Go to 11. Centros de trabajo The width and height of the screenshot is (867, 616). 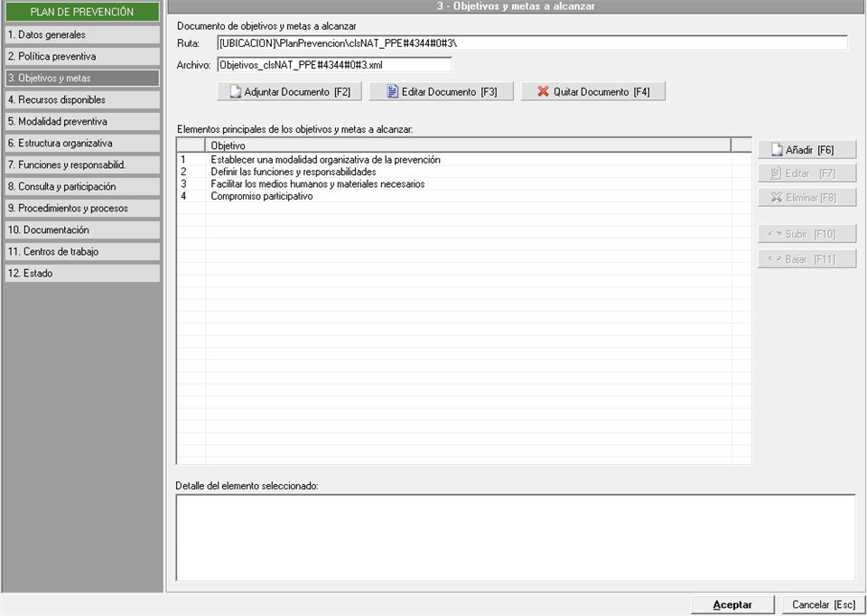click(x=82, y=252)
